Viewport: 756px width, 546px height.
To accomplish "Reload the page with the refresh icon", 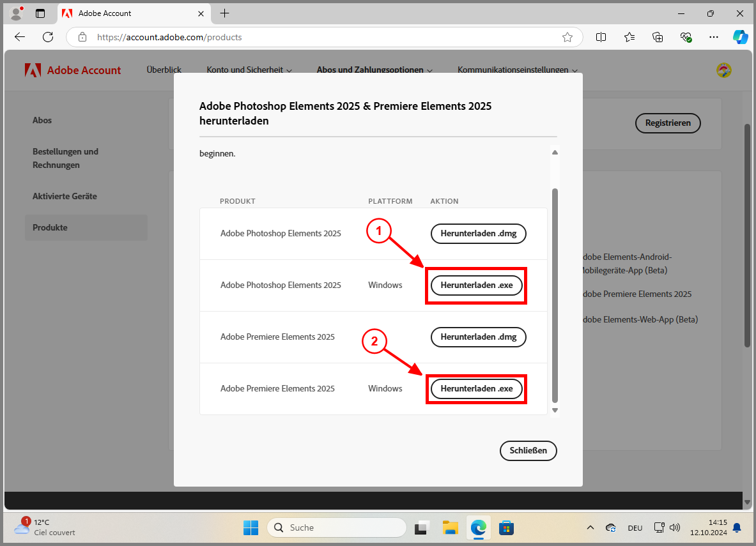I will point(47,36).
